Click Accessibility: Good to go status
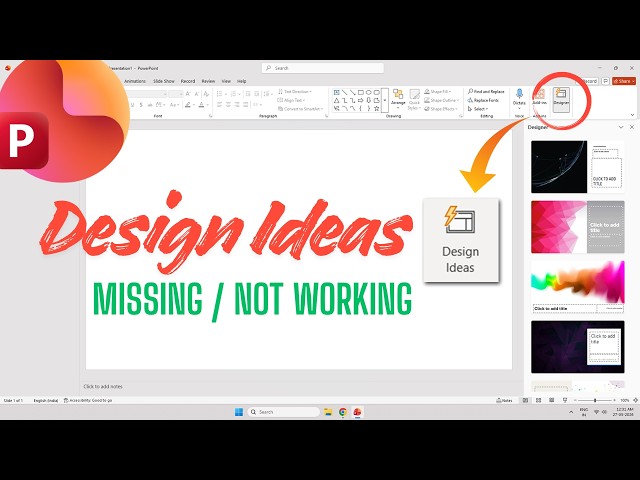Screen dimensions: 640x480 pyautogui.click(x=88, y=400)
